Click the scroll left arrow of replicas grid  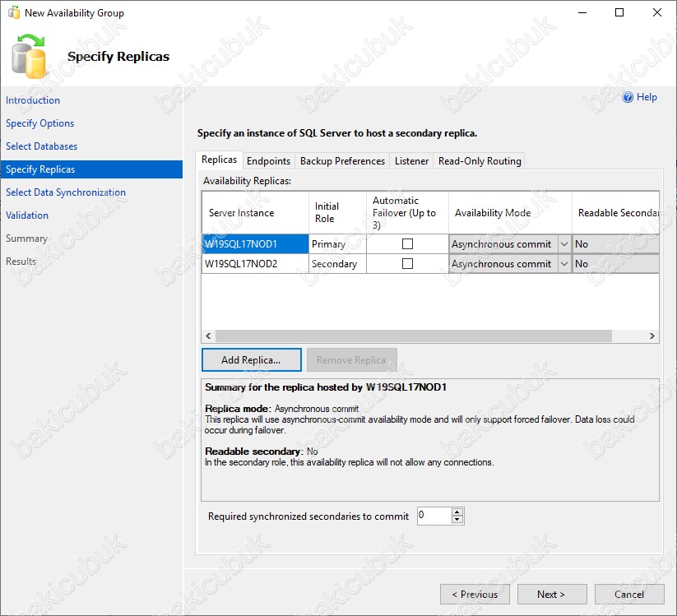209,336
